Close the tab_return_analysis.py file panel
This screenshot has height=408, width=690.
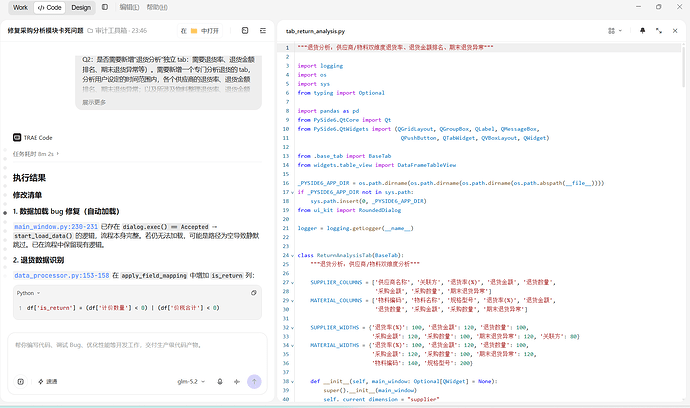click(675, 31)
